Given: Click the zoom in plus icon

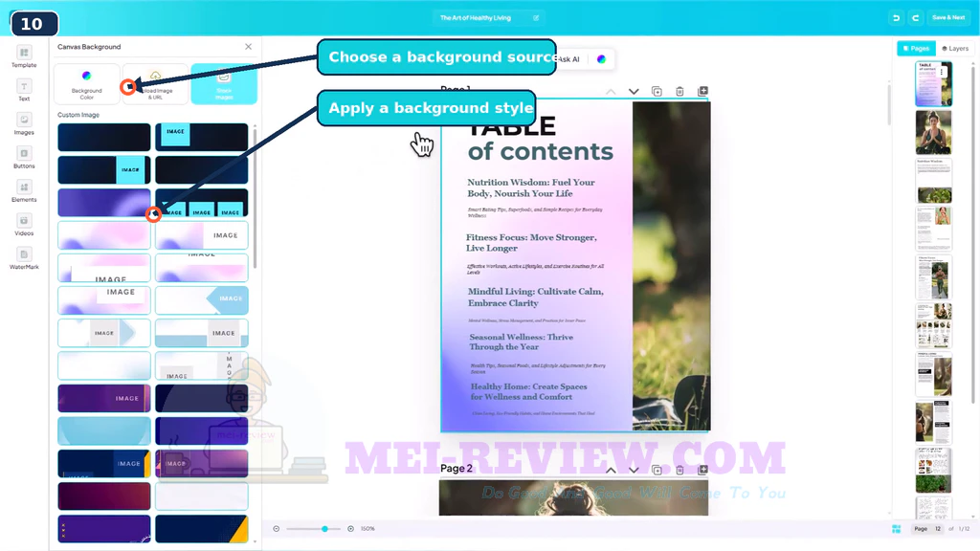Looking at the screenshot, I should [350, 528].
